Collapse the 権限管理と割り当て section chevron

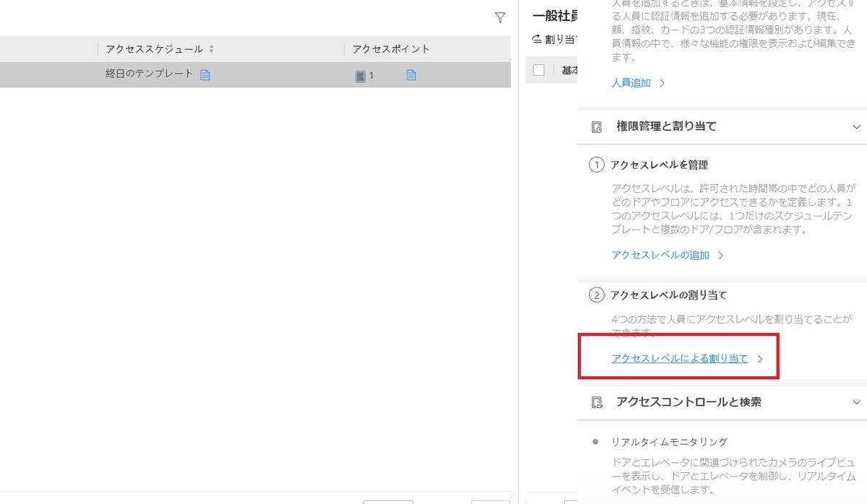[x=857, y=126]
